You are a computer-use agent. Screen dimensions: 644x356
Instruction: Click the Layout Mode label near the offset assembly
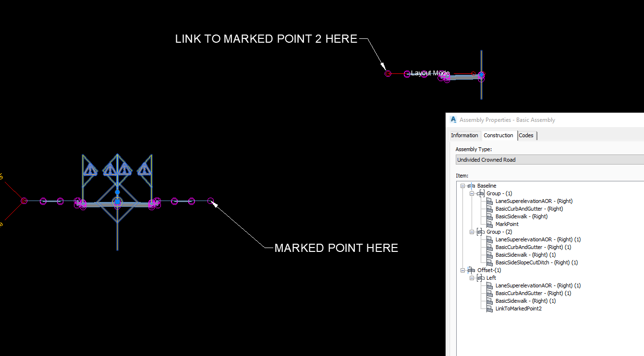click(x=430, y=73)
